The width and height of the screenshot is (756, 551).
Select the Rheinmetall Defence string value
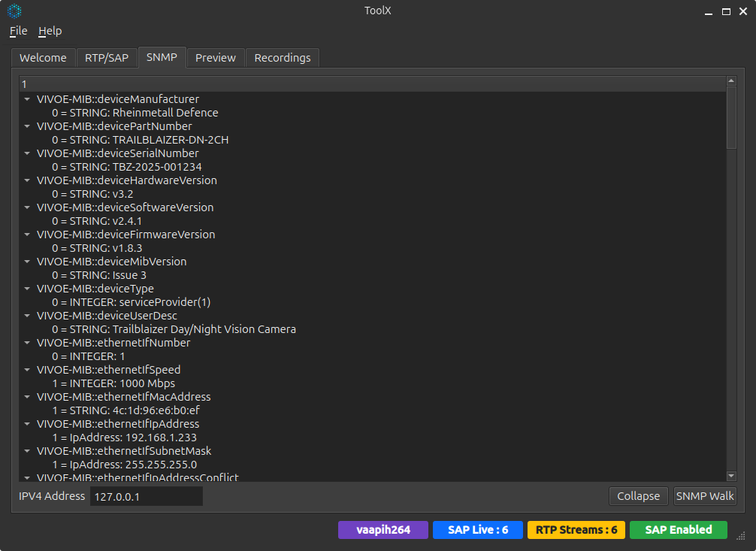(x=135, y=113)
